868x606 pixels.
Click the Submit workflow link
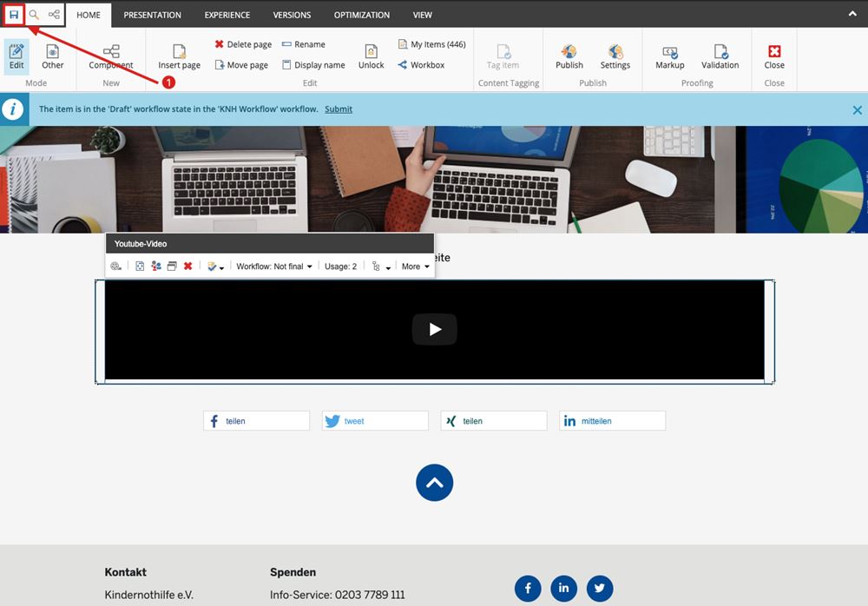[x=339, y=109]
